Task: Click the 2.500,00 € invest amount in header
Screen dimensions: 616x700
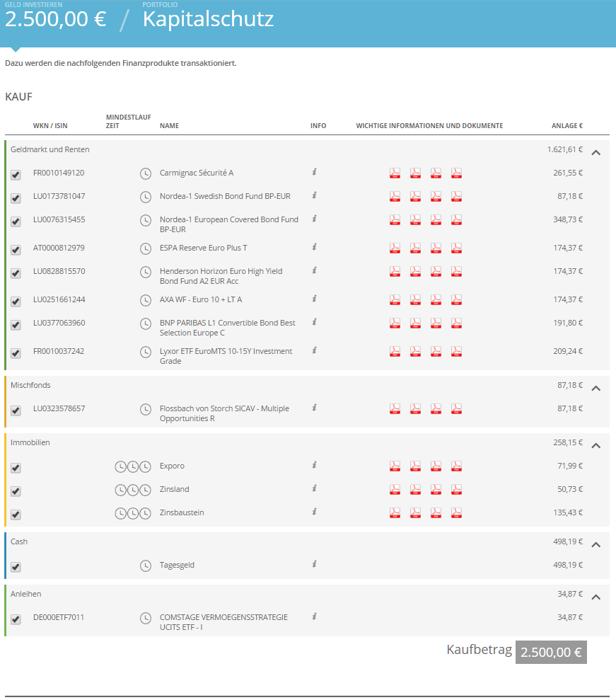Action: click(x=56, y=19)
